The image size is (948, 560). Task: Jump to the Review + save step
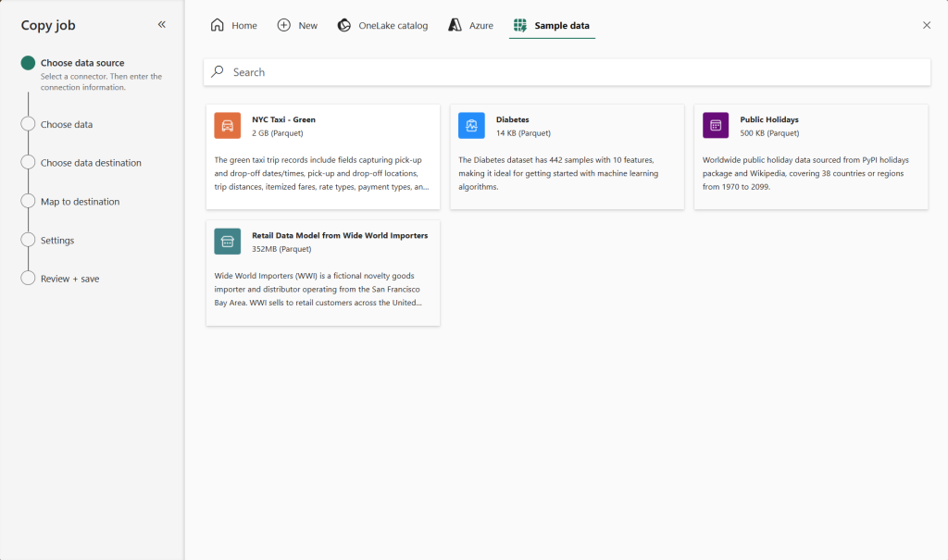(69, 279)
